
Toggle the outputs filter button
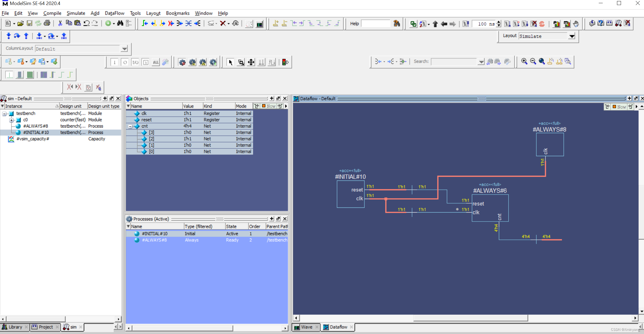[125, 62]
